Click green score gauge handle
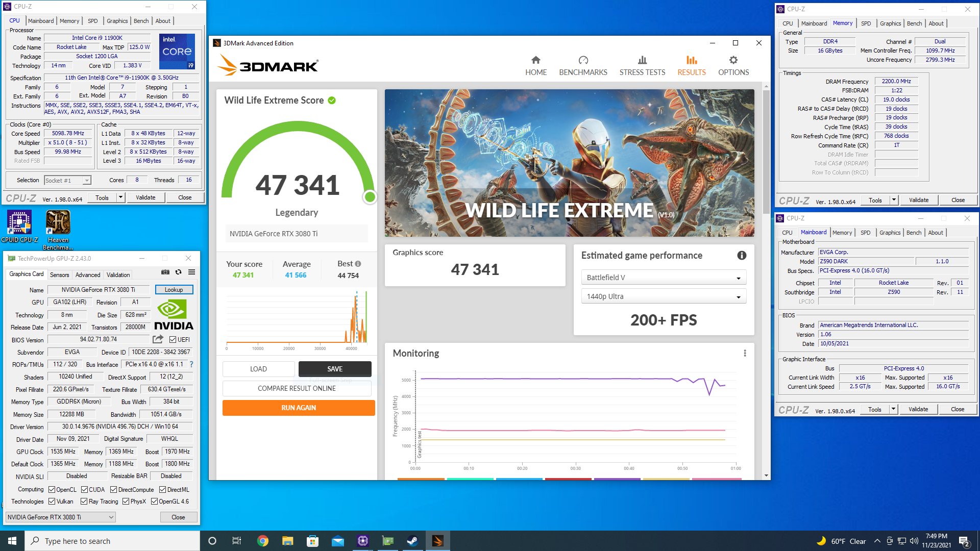 tap(370, 196)
